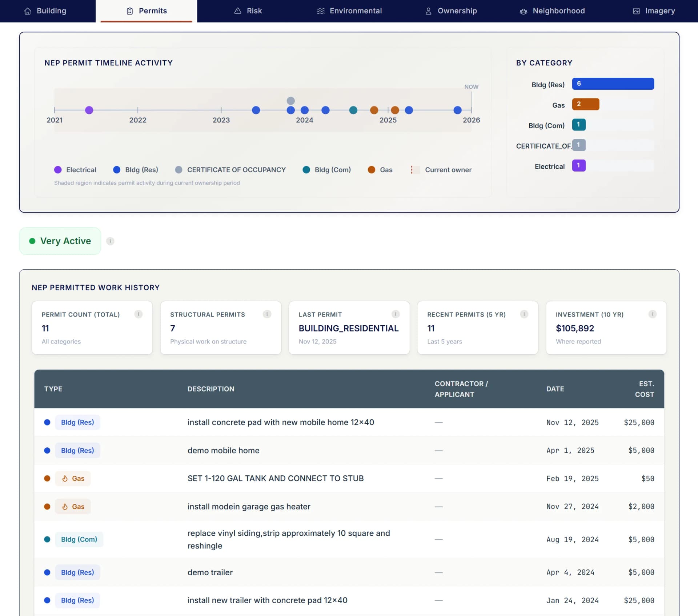Screen dimensions: 698x616
Task: Select the Permits tab
Action: click(x=146, y=11)
